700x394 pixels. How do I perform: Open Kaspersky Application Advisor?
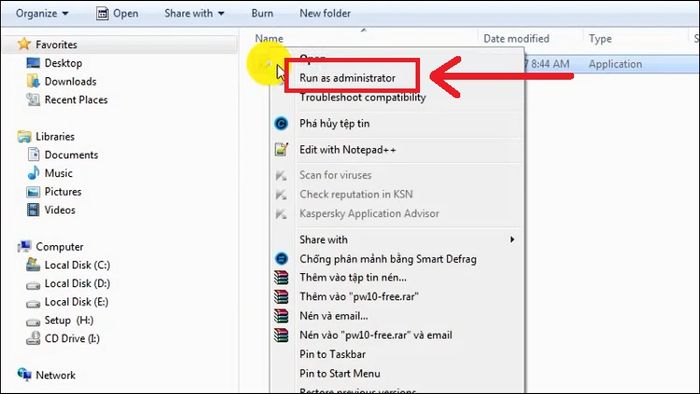pyautogui.click(x=369, y=213)
